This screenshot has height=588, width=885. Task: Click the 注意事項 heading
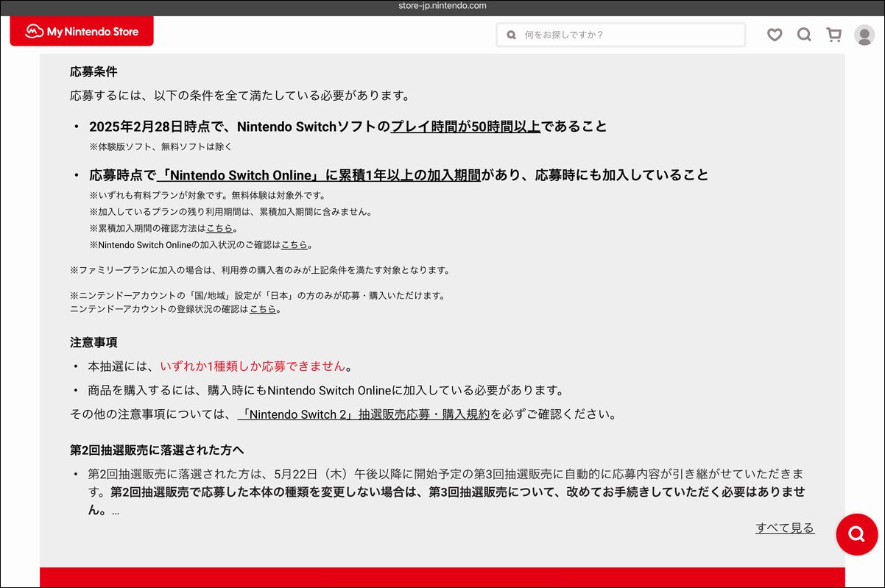(x=94, y=342)
